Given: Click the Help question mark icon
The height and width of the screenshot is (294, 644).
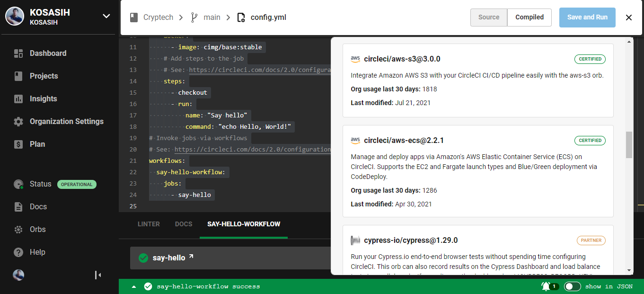Looking at the screenshot, I should (18, 252).
